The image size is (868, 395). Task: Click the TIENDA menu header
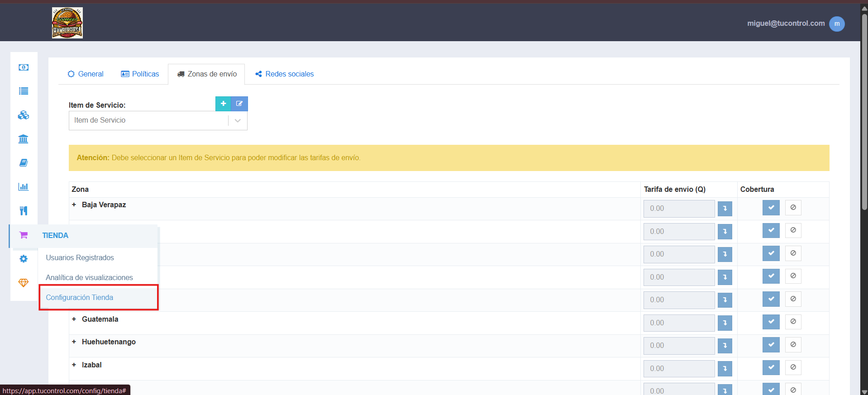(x=55, y=235)
